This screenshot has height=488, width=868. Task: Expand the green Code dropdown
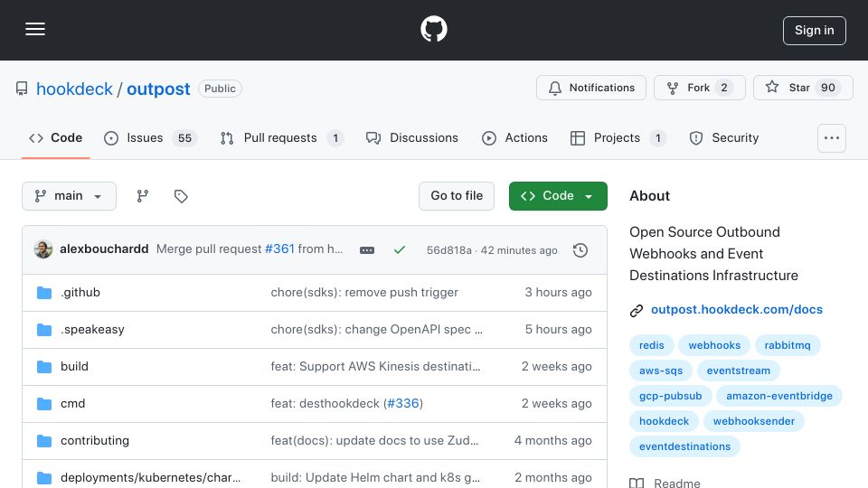558,196
